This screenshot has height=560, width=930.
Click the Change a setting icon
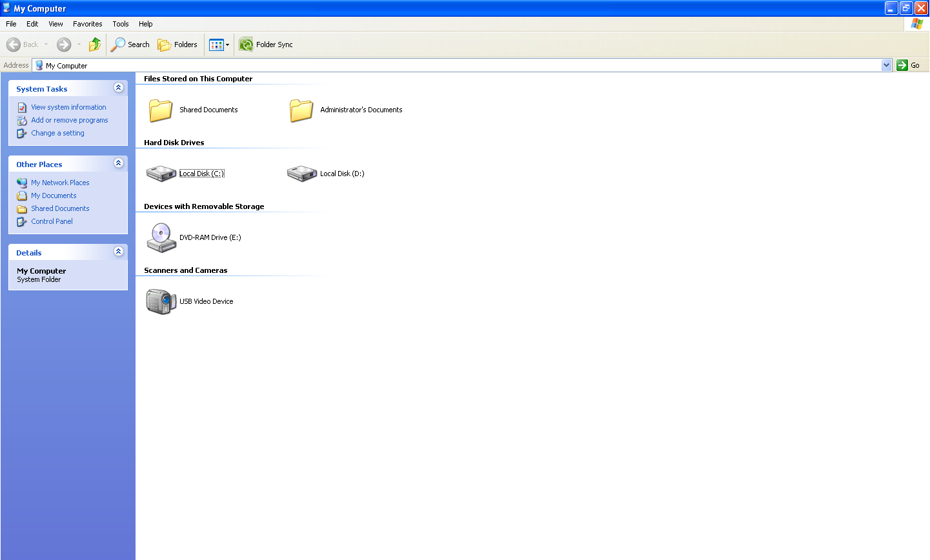pos(22,134)
